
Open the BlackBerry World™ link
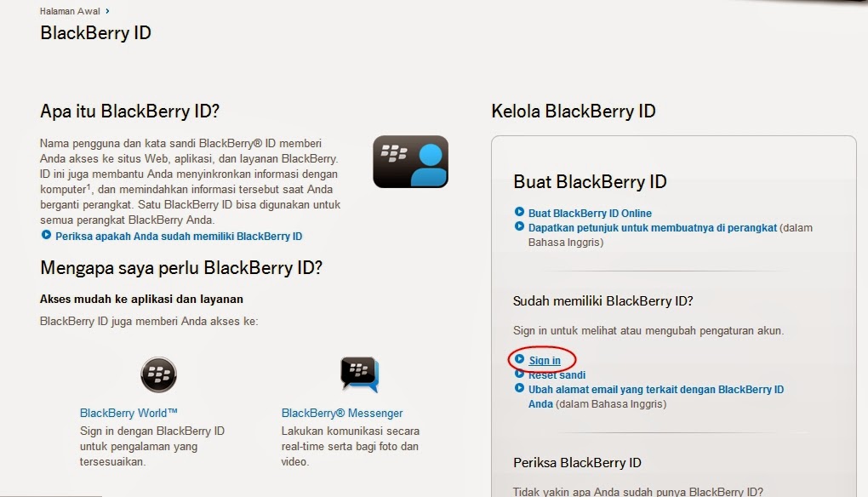point(128,413)
